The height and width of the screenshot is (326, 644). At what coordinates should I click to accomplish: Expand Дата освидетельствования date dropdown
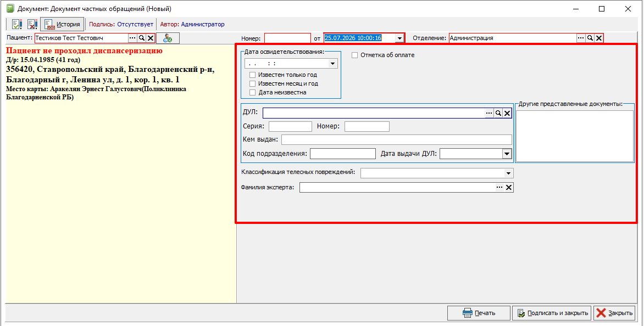click(332, 64)
